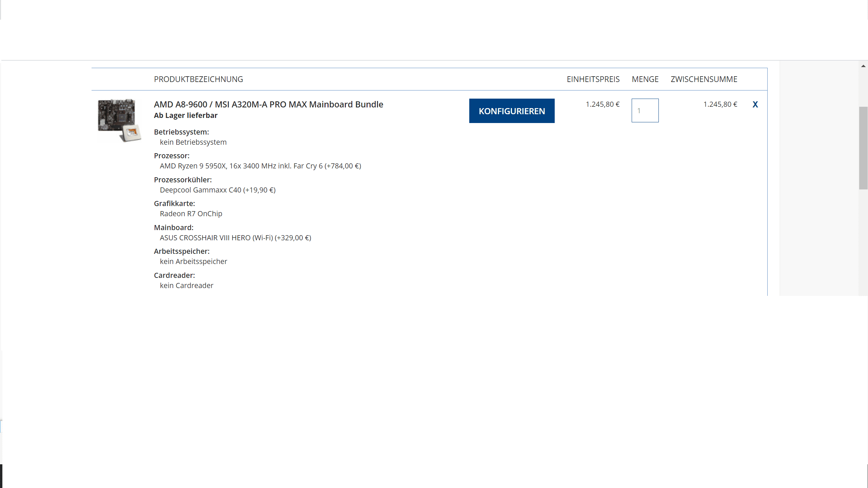Click the ZWISCHENSUMME column header
The height and width of the screenshot is (488, 868).
tap(704, 79)
